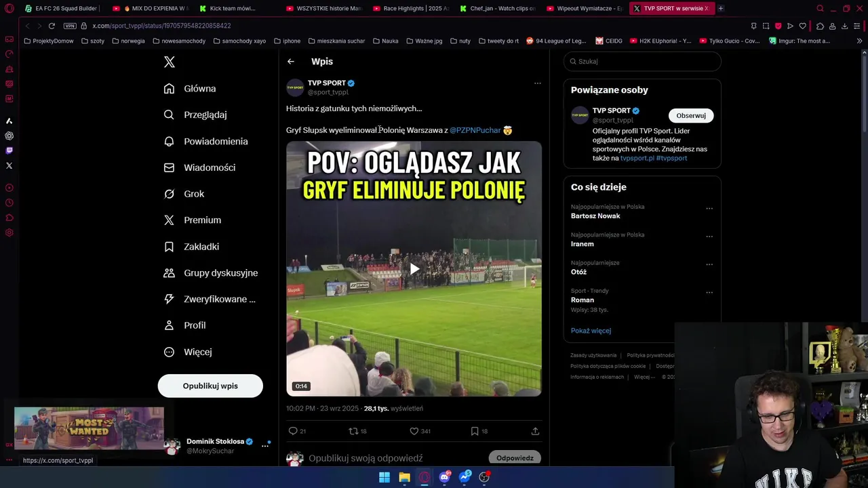Screen dimensions: 868x488
Task: Open Opera downloads icon
Action: [x=844, y=26]
